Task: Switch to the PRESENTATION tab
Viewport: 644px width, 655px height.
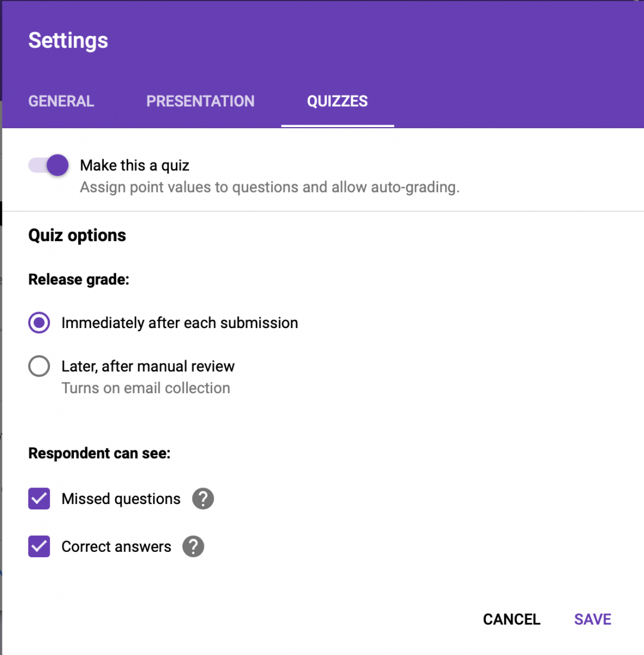Action: pyautogui.click(x=200, y=101)
